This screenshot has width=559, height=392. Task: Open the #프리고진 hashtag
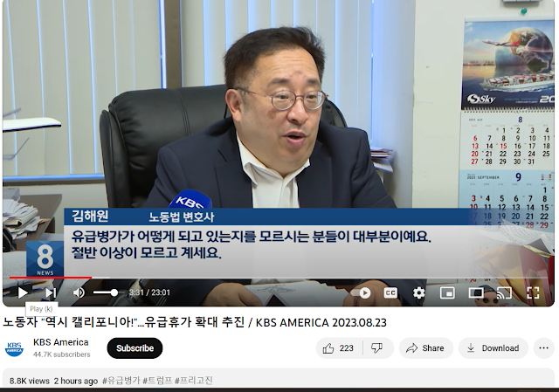(194, 381)
